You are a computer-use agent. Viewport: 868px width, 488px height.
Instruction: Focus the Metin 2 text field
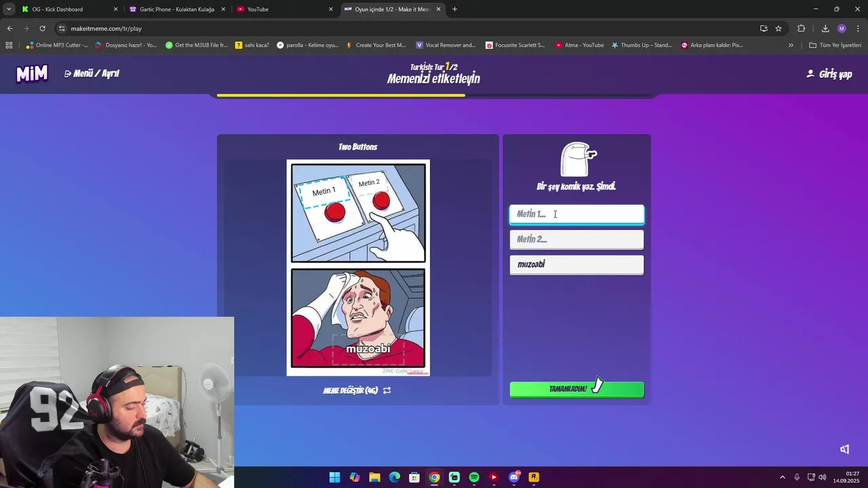[576, 239]
